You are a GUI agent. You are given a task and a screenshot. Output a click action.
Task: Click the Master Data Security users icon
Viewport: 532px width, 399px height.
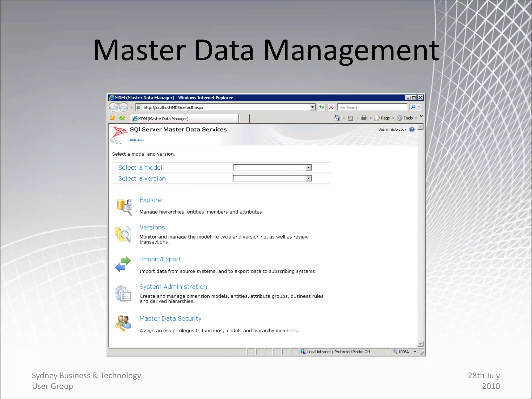click(x=123, y=323)
